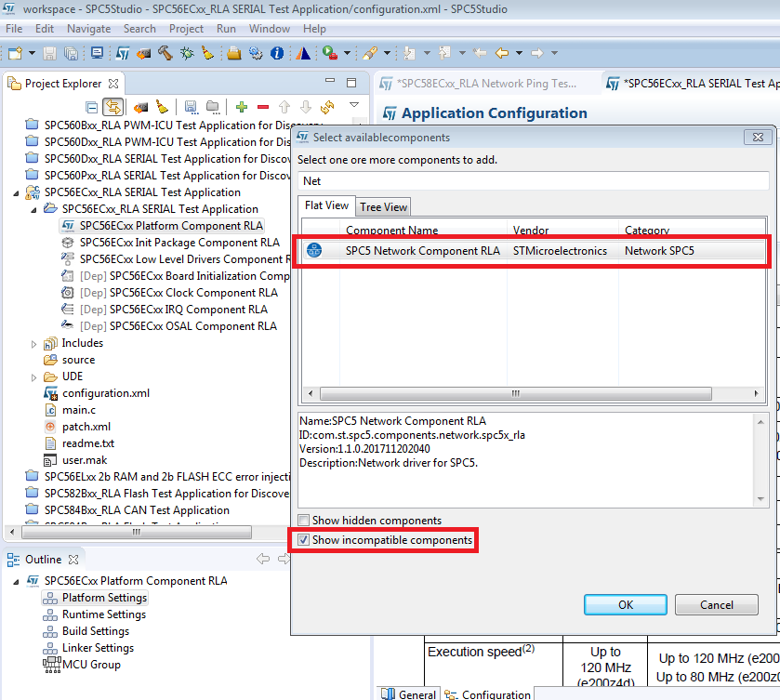The image size is (780, 700).
Task: Click the gears settings icon in main toolbar
Action: pyautogui.click(x=256, y=53)
